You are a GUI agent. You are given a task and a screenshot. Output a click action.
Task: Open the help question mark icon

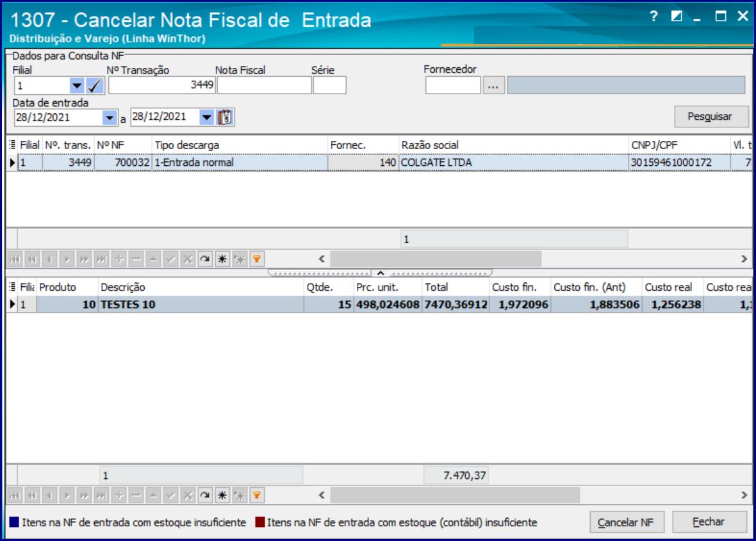(653, 17)
